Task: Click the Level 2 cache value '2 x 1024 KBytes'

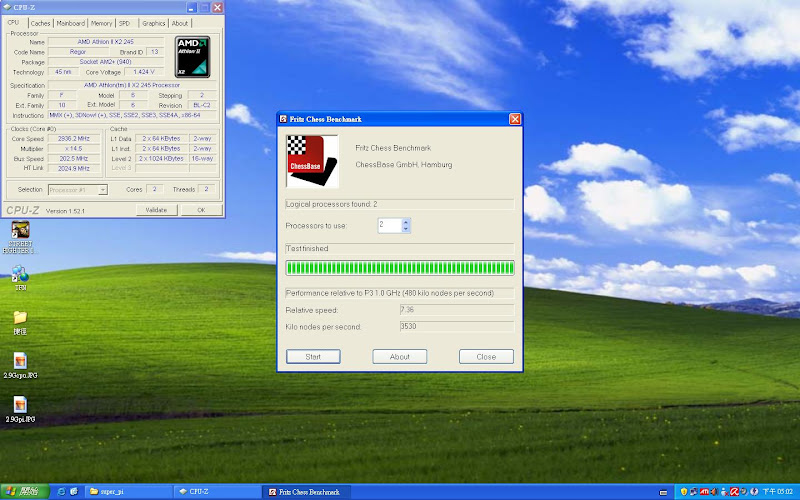Action: point(161,159)
